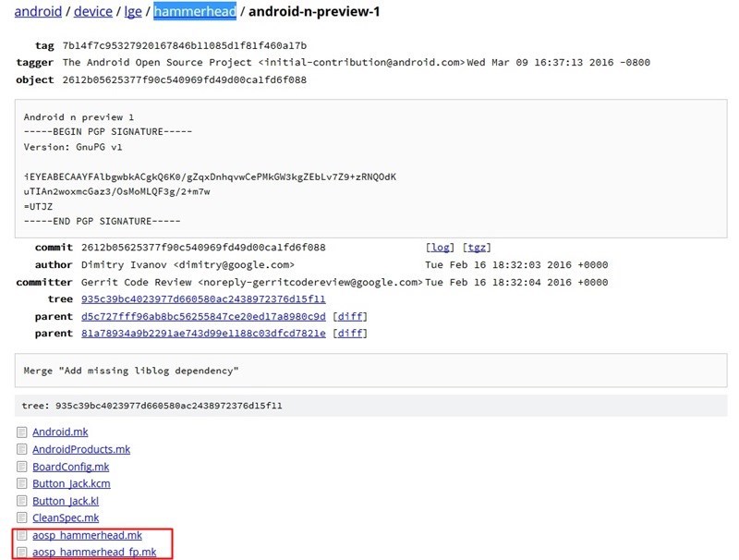The height and width of the screenshot is (560, 739).
Task: Open parent commit 81a78934 link
Action: coord(203,334)
